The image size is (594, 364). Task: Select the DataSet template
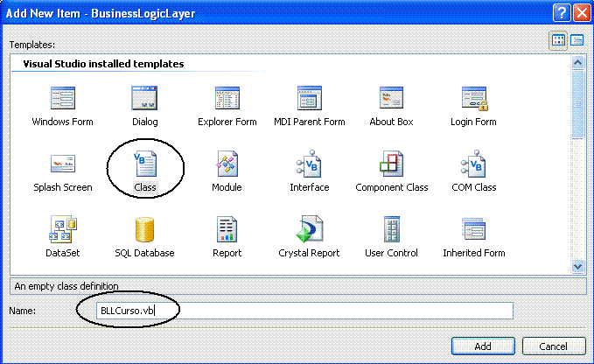click(62, 237)
